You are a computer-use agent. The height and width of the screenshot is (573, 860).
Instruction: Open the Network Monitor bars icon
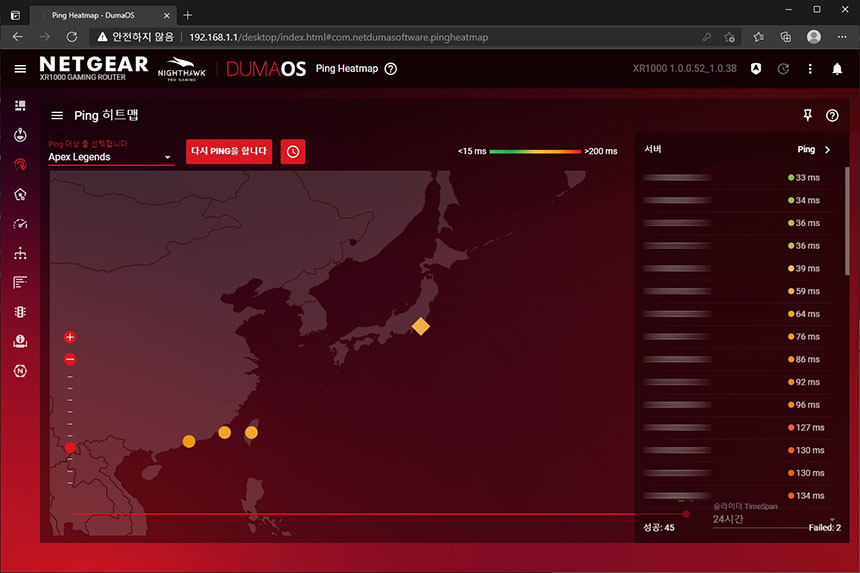20,282
